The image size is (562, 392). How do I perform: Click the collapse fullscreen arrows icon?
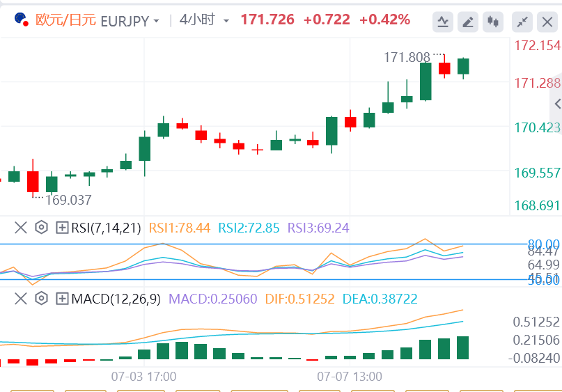(x=522, y=22)
